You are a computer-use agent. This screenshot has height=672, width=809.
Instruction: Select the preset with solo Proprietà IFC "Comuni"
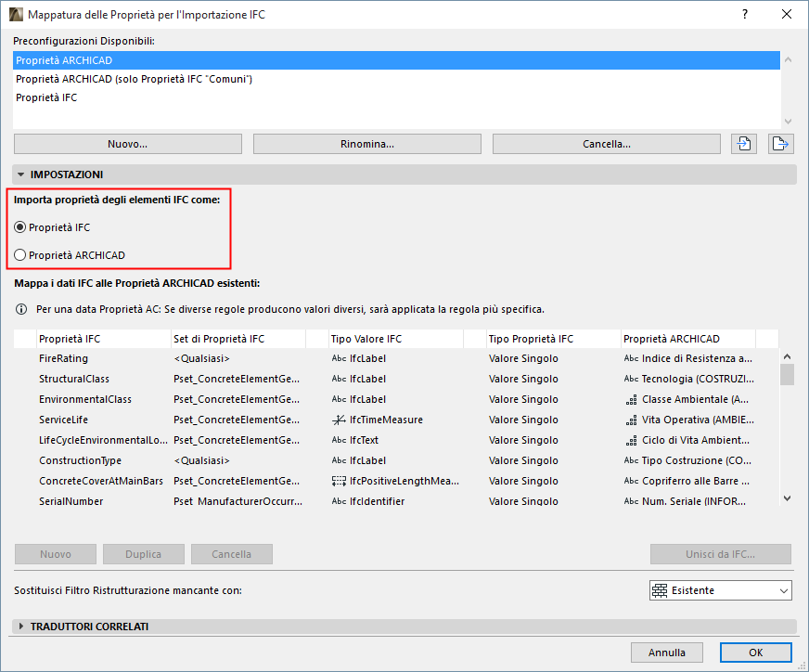point(396,79)
